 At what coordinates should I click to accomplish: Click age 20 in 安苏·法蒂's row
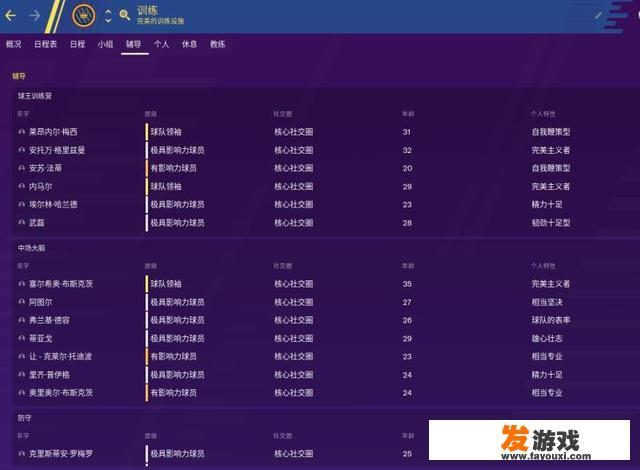point(407,168)
